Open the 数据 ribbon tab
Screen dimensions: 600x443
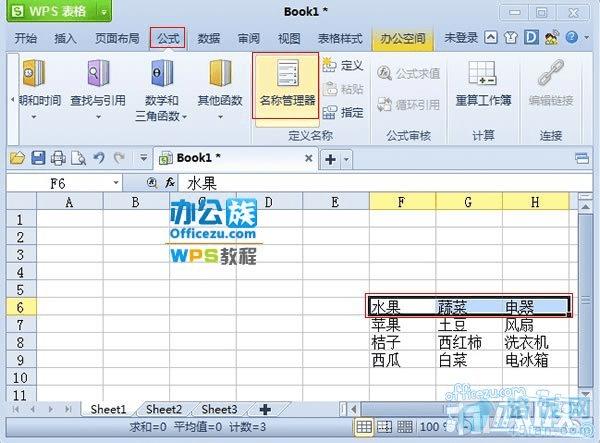pyautogui.click(x=209, y=38)
